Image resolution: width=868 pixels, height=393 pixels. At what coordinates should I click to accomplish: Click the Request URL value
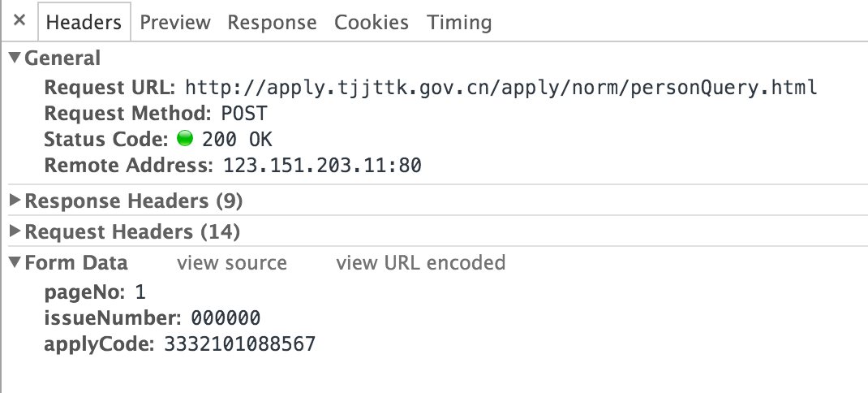501,88
